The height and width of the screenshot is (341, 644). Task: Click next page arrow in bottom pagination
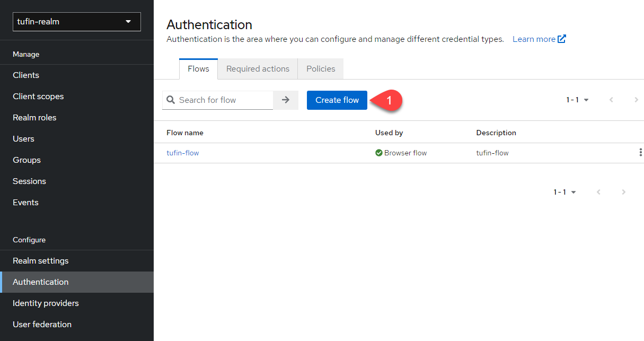(x=624, y=192)
